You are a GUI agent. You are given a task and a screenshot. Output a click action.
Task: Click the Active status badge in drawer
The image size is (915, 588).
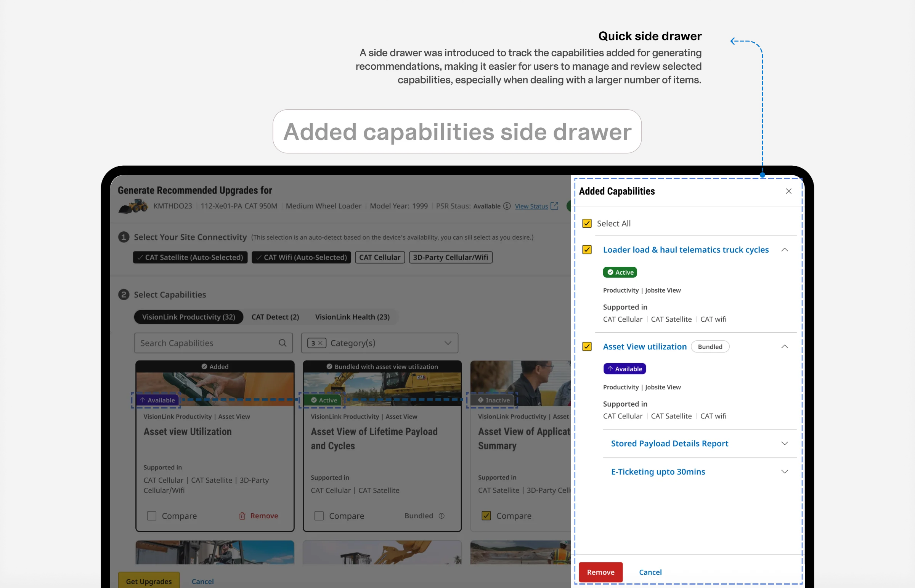point(620,272)
